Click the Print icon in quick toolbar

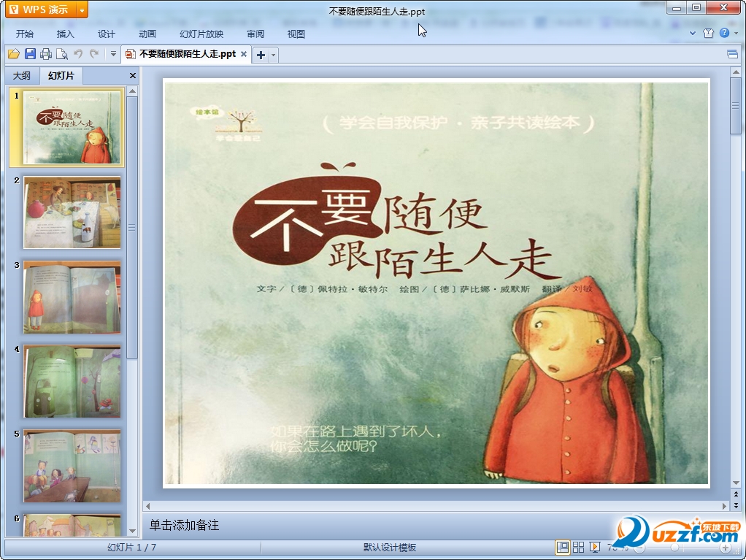(x=46, y=54)
